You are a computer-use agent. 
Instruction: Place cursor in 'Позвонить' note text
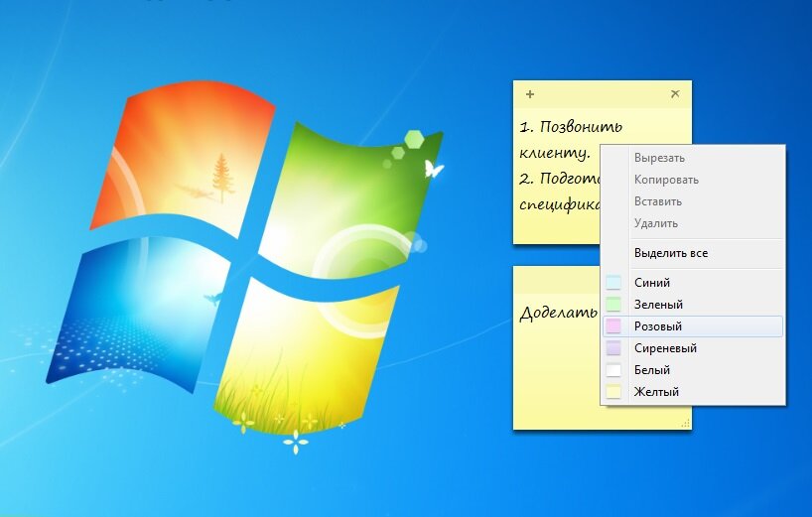(581, 127)
